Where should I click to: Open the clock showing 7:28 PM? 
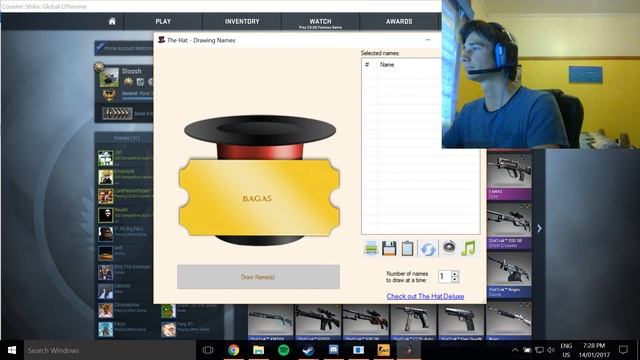(594, 350)
